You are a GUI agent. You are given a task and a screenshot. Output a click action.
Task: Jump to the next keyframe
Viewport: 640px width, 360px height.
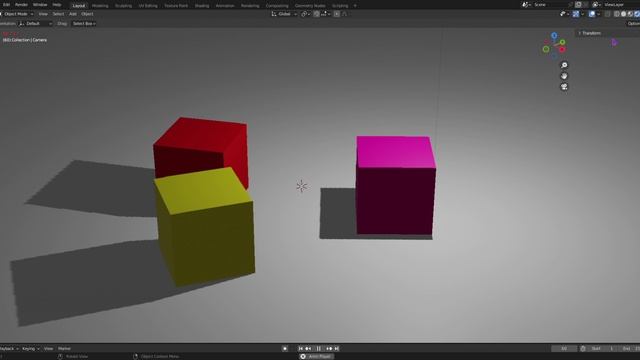pos(329,349)
